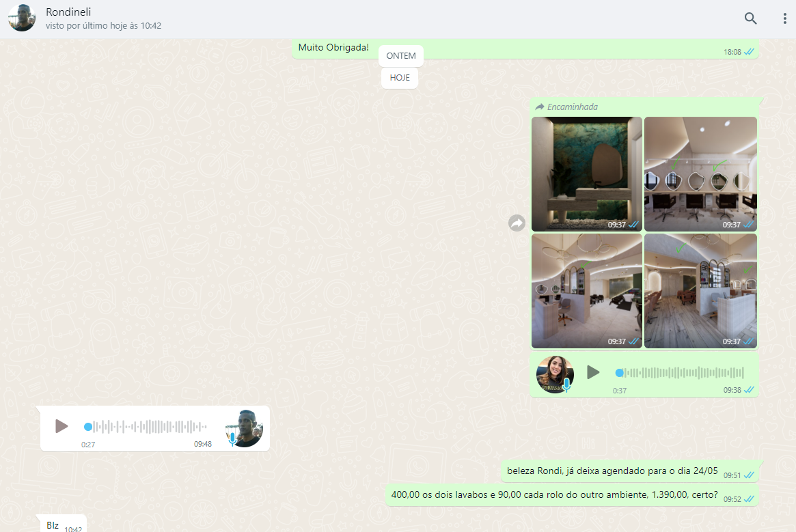Play the 0:27 received voice message

coord(61,426)
